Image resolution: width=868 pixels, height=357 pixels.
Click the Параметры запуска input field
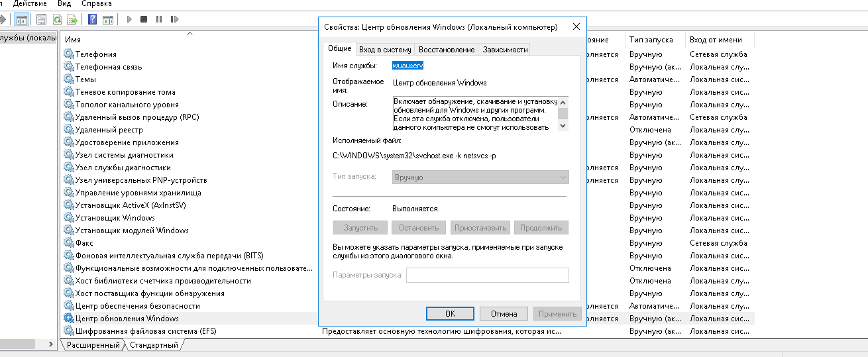pyautogui.click(x=488, y=275)
